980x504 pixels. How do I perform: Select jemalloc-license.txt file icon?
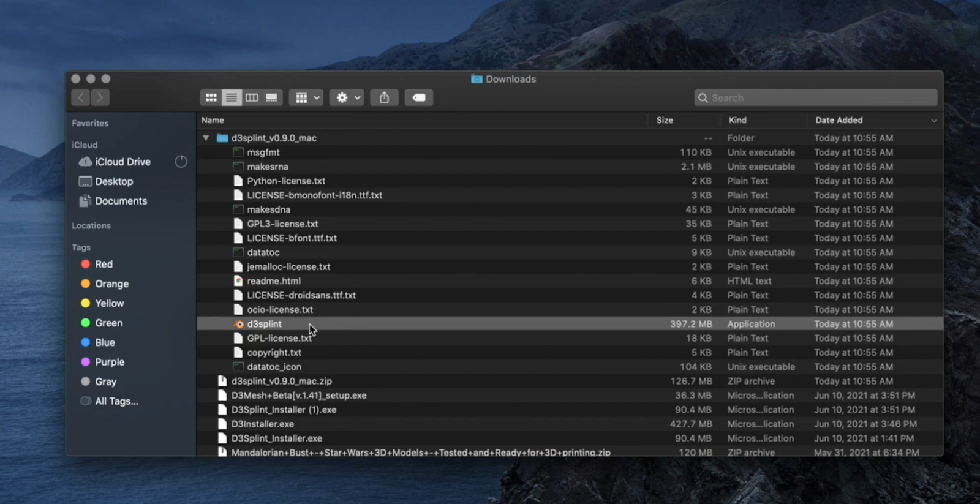(238, 266)
